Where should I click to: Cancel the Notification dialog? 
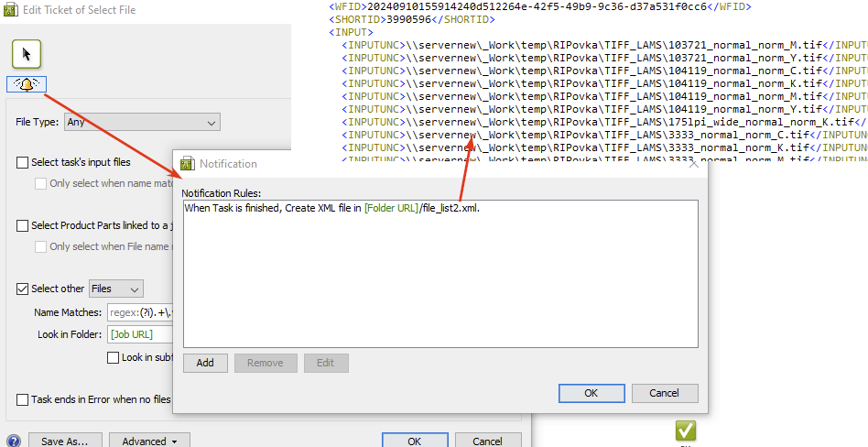[x=665, y=393]
